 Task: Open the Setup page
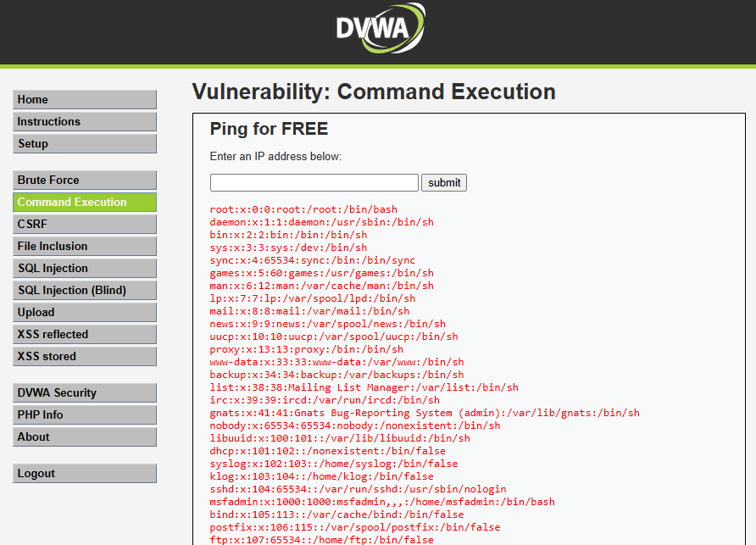click(x=85, y=144)
